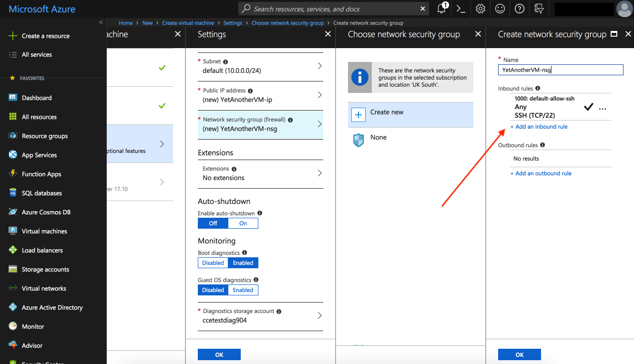Clear the search box with X
Viewport: 634px width, 364px height.
point(423,9)
